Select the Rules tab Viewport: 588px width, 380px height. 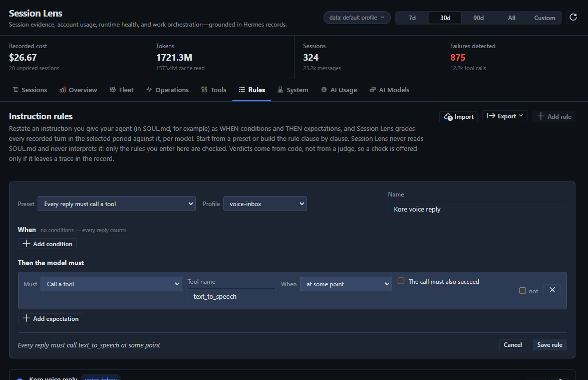(x=251, y=90)
